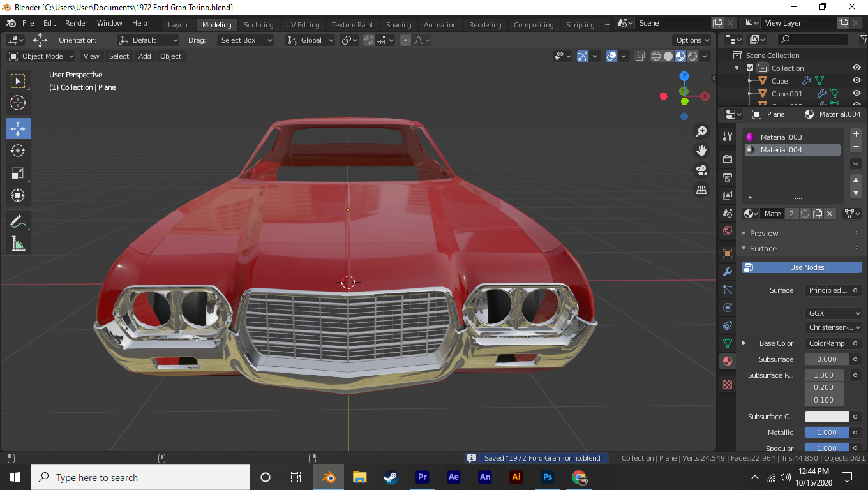This screenshot has height=490, width=868.
Task: Toggle viewport overlays
Action: click(611, 56)
